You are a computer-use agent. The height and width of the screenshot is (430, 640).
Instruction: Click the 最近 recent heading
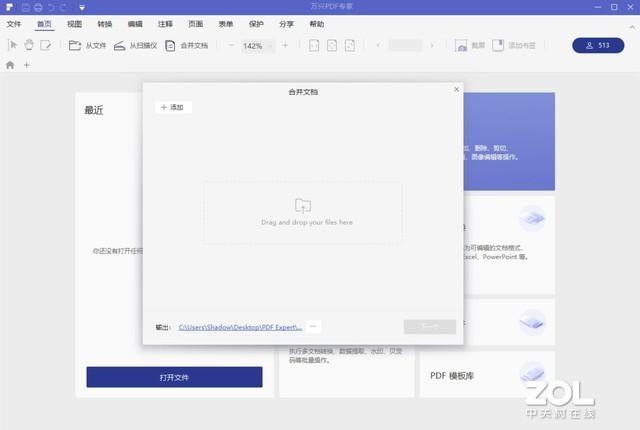click(x=94, y=110)
